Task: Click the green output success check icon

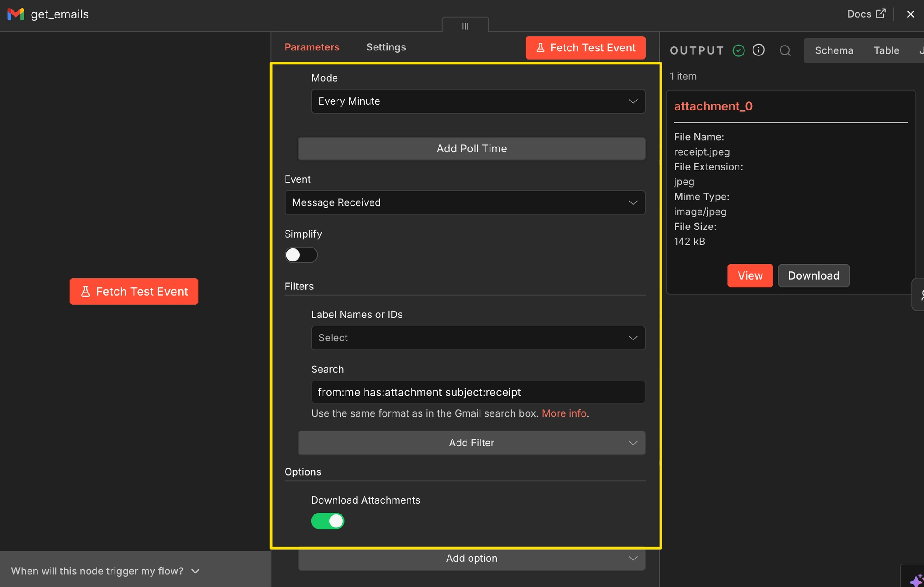Action: [739, 50]
